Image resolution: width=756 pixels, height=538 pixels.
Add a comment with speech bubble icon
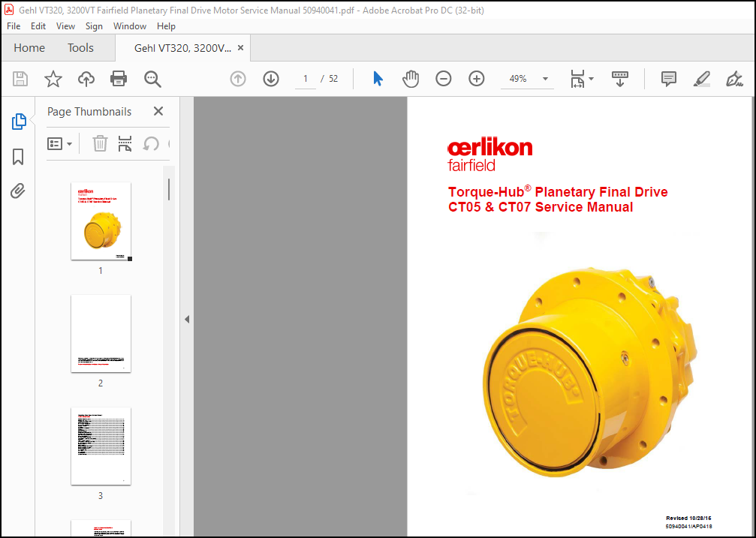tap(669, 79)
